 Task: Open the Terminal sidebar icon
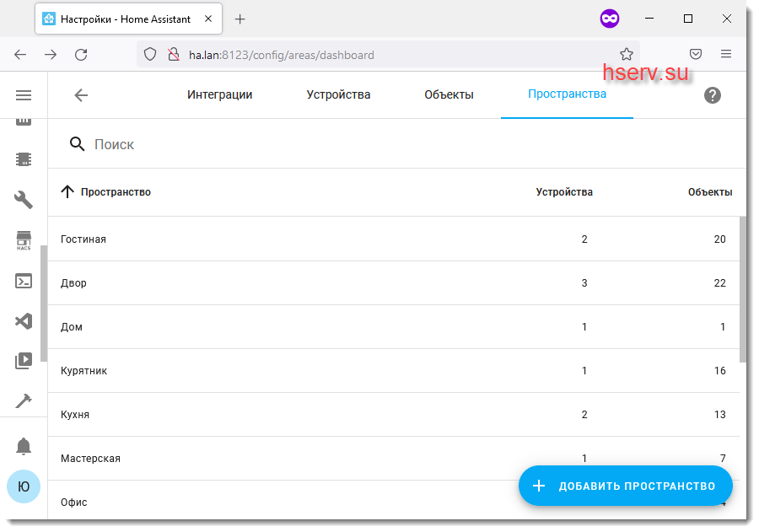pyautogui.click(x=24, y=281)
